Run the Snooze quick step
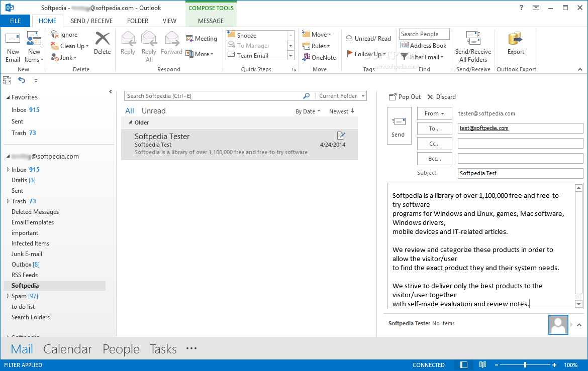 point(256,35)
